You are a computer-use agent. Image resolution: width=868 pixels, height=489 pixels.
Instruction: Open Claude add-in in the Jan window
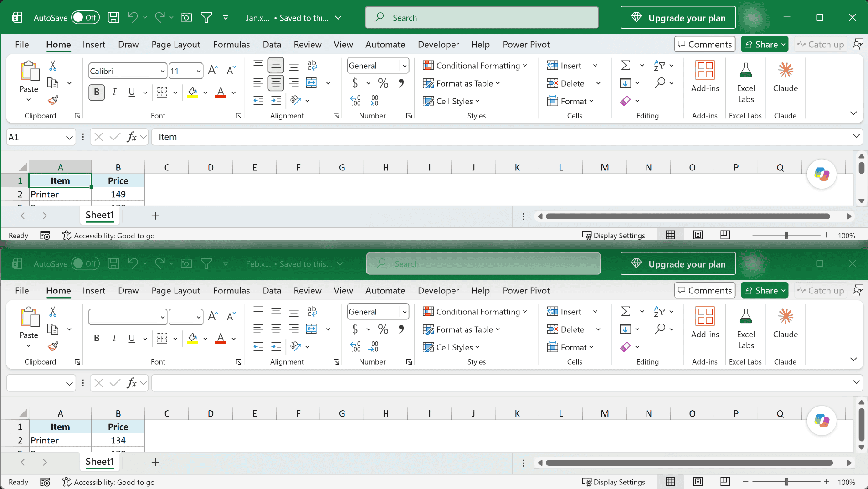pos(786,77)
